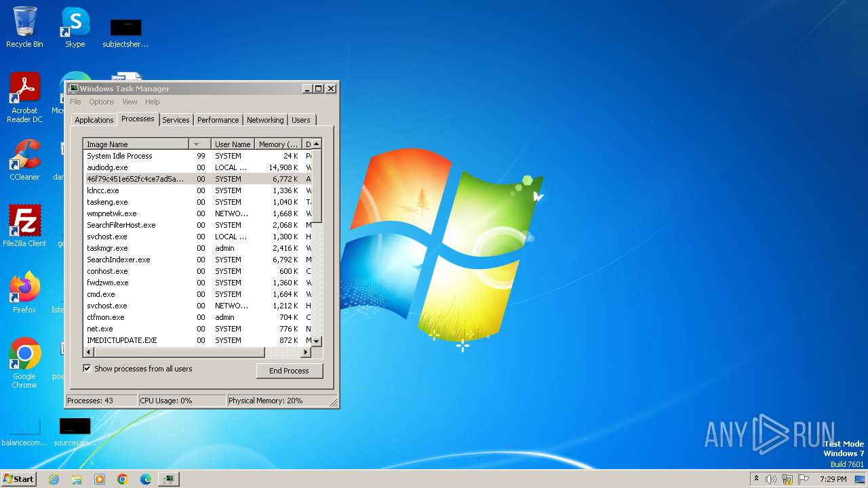The height and width of the screenshot is (488, 868).
Task: Select SearchFilterHost.exe process
Action: (x=197, y=225)
